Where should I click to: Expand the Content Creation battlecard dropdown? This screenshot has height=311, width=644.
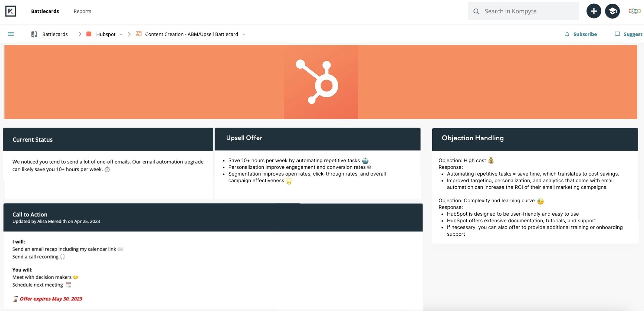(244, 35)
